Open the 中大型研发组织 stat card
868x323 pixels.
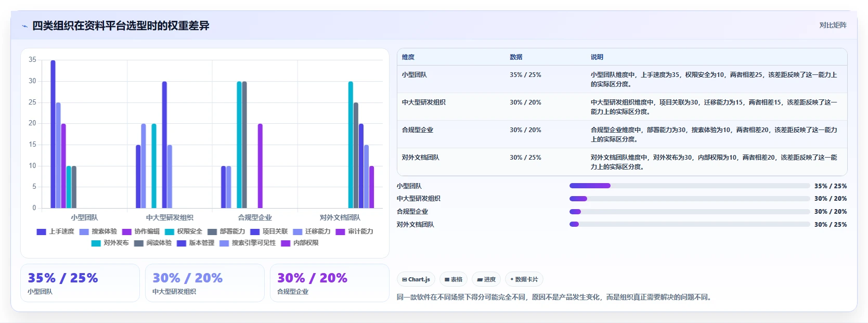205,283
